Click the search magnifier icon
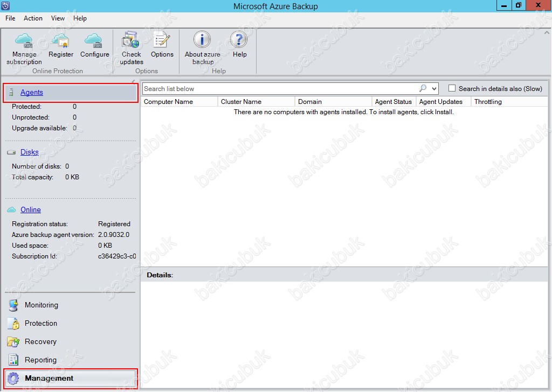Viewport: 552px width, 392px height. [x=423, y=89]
